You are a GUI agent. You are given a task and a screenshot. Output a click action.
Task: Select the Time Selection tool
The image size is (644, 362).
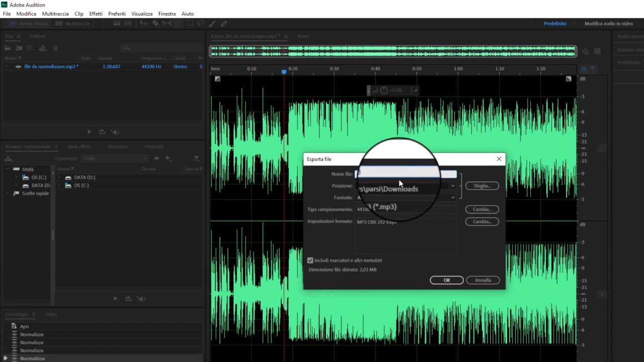coord(178,24)
